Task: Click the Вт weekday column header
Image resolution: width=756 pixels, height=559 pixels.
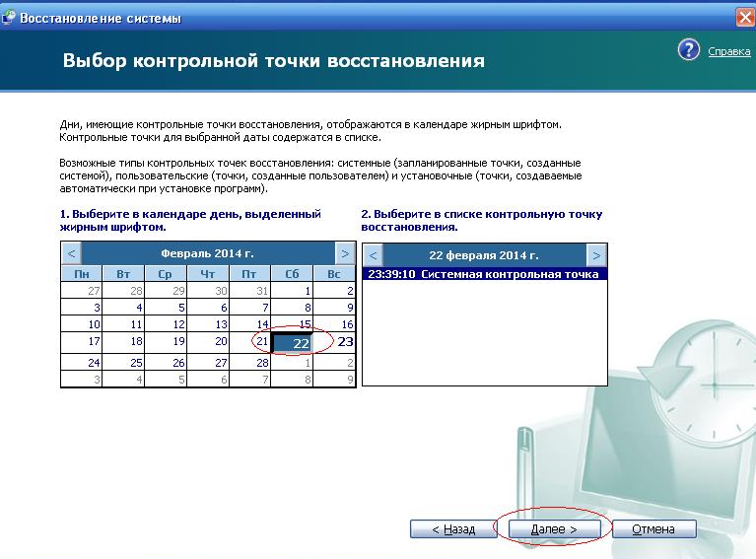Action: point(123,273)
